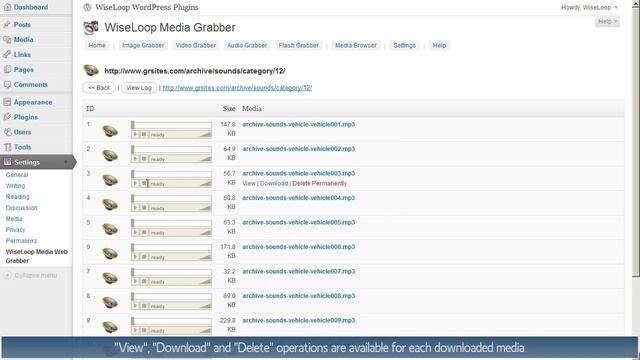640x360 pixels.
Task: Open the Users menu
Action: [x=22, y=132]
